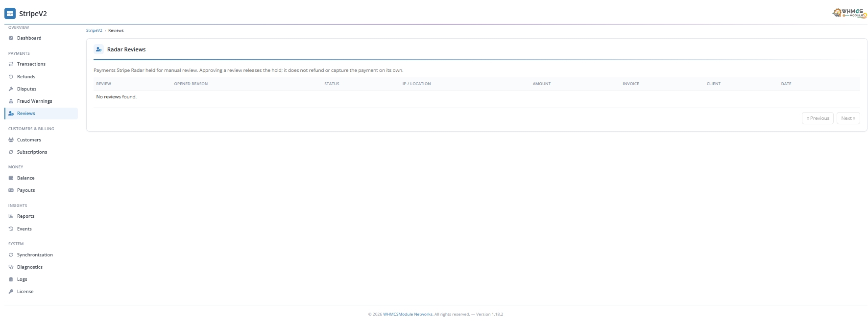Image resolution: width=868 pixels, height=321 pixels.
Task: Click the Events history icon
Action: coord(11,229)
